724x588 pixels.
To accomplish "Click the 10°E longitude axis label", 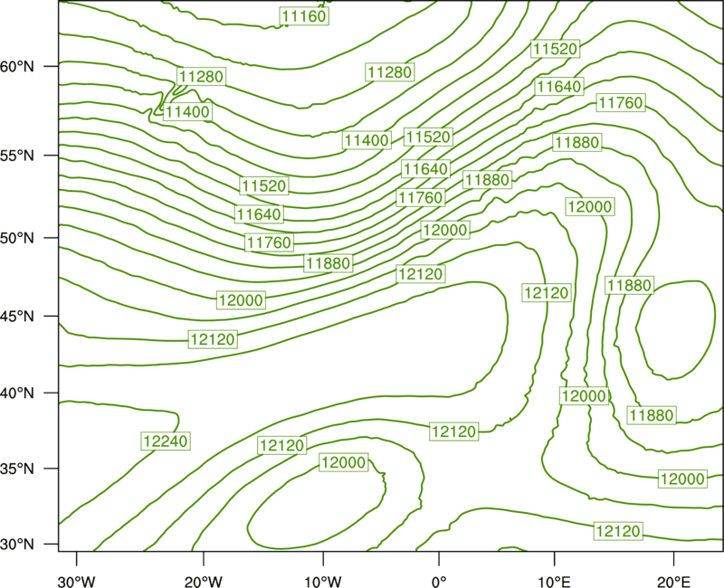I will 554,582.
